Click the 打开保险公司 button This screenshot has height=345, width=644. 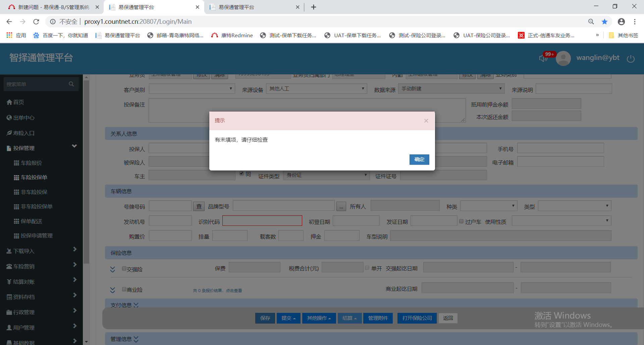(417, 318)
